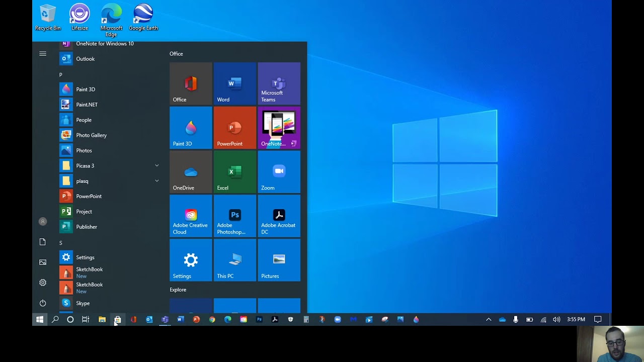Open the OneNote live tile

(x=279, y=128)
